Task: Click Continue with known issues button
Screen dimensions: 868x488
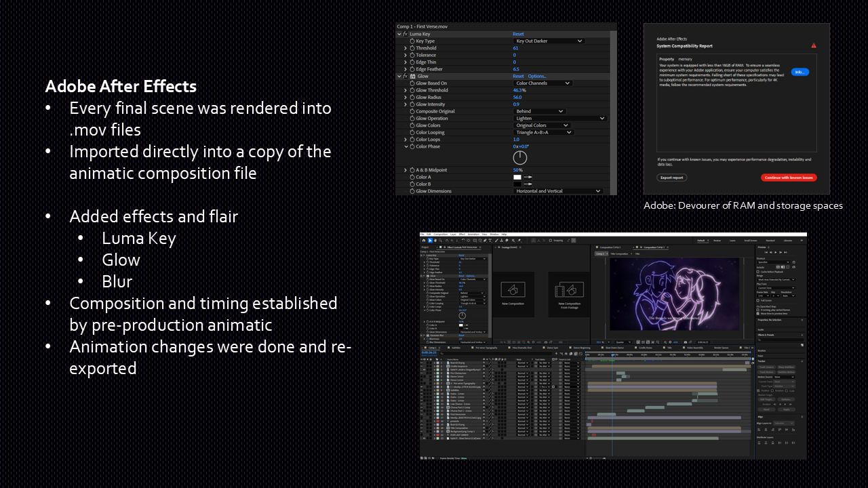Action: click(789, 178)
